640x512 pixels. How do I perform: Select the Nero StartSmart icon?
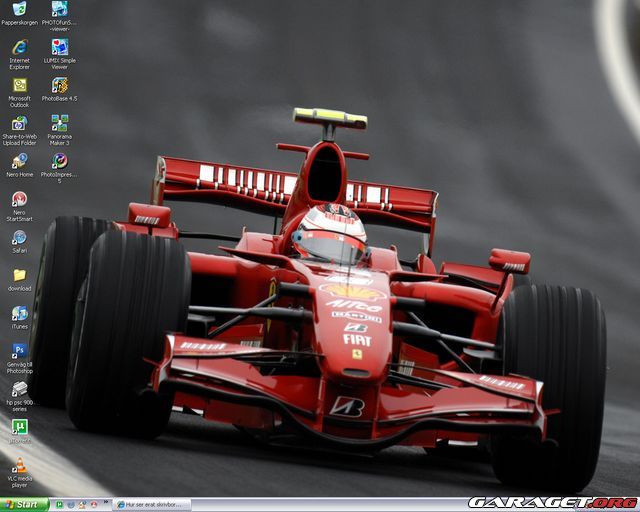19,199
